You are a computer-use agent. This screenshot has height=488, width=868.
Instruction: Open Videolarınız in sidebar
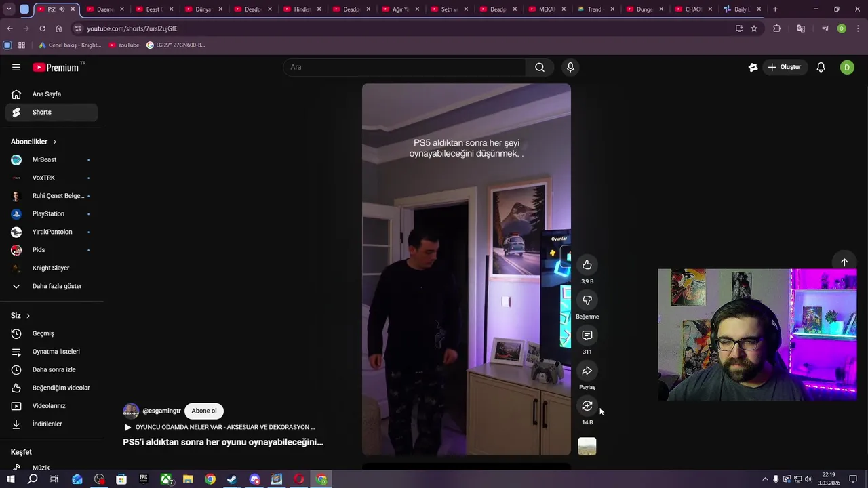tap(52, 406)
